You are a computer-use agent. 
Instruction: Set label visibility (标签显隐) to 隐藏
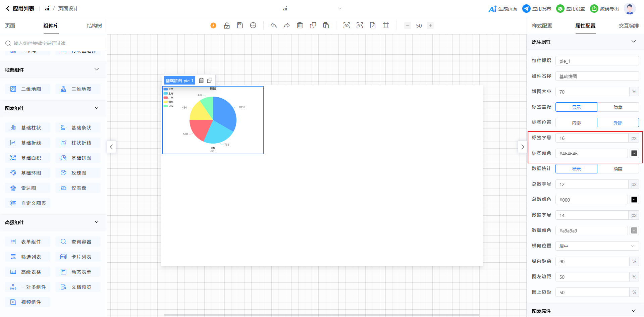618,107
